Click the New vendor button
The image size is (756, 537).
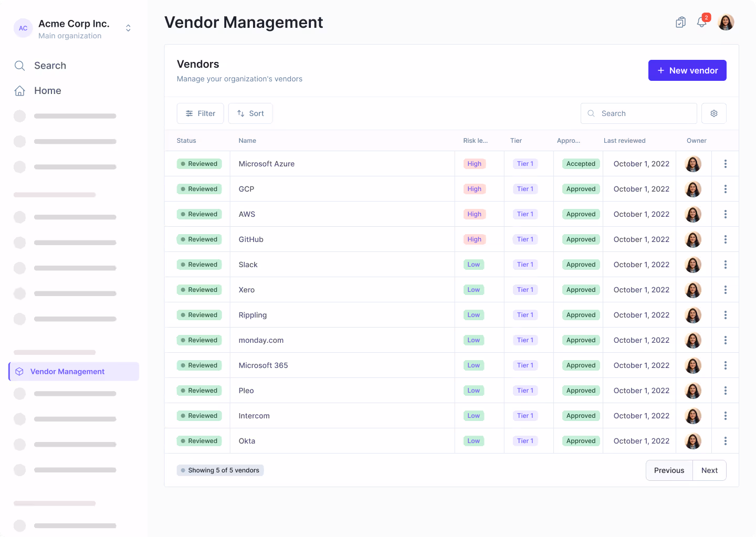[x=687, y=70]
